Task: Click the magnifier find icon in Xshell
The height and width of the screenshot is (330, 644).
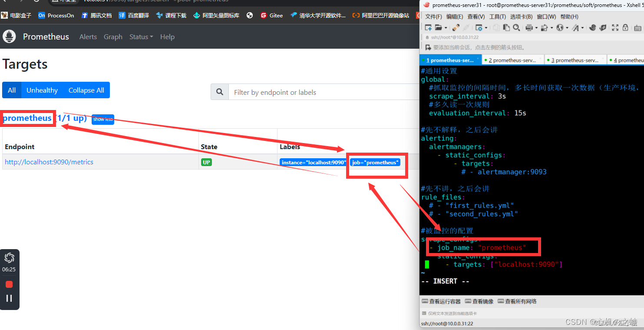Action: pyautogui.click(x=516, y=28)
